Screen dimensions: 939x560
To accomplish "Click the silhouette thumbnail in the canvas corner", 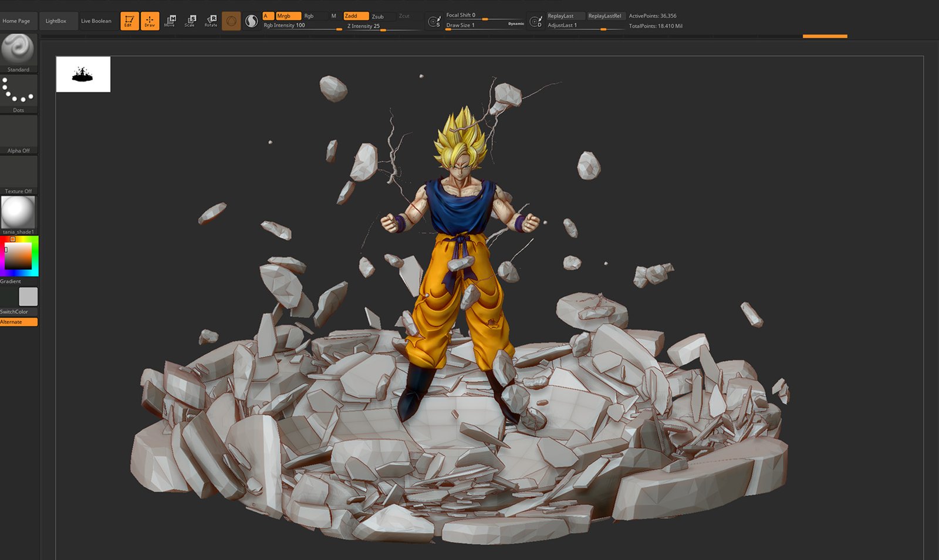I will point(83,74).
